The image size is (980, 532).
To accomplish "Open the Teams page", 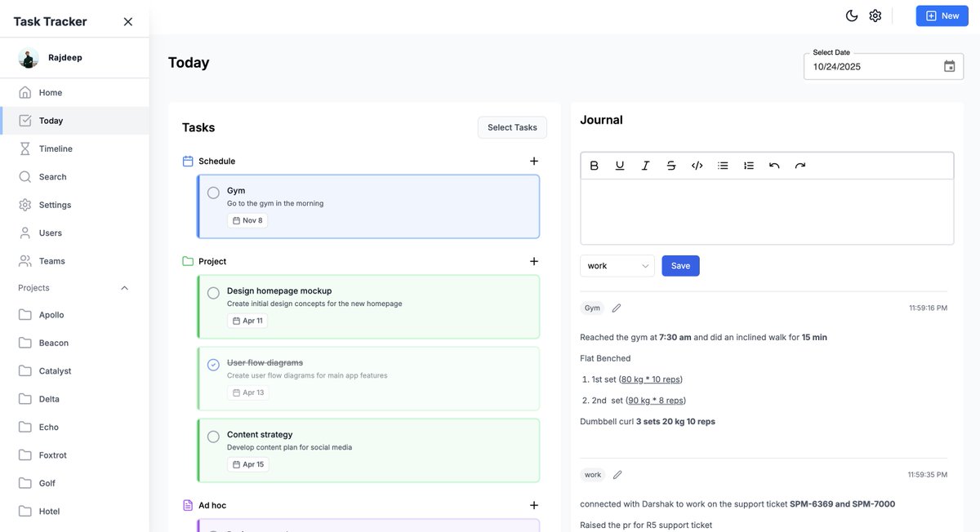I will point(74,261).
